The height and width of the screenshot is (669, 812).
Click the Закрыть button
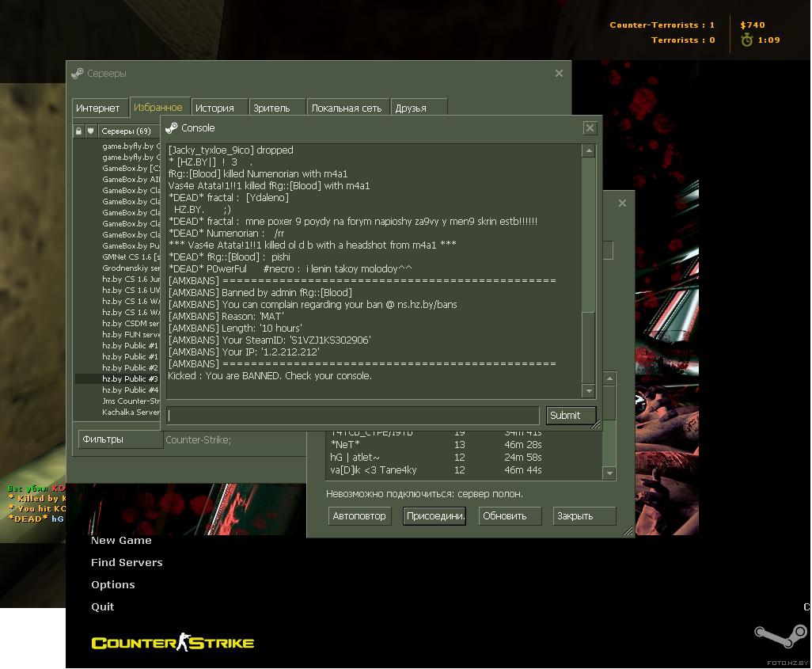pos(584,516)
